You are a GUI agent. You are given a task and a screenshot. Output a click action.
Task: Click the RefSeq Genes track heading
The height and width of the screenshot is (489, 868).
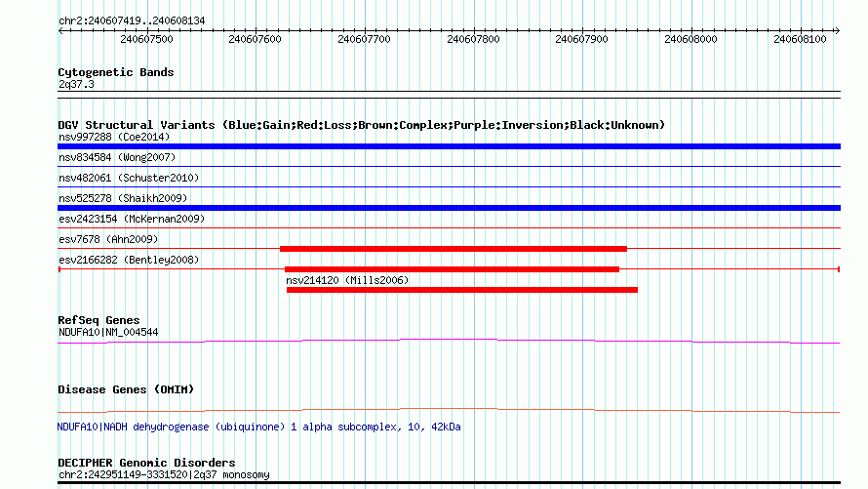coord(99,320)
